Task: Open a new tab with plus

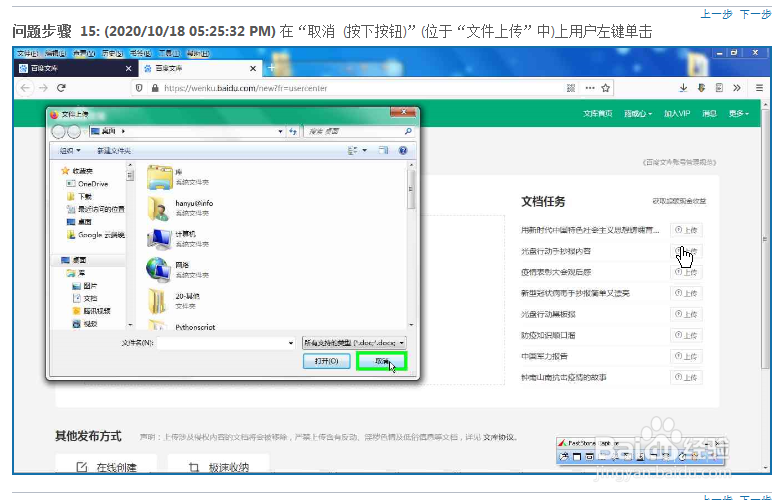Action: [271, 68]
